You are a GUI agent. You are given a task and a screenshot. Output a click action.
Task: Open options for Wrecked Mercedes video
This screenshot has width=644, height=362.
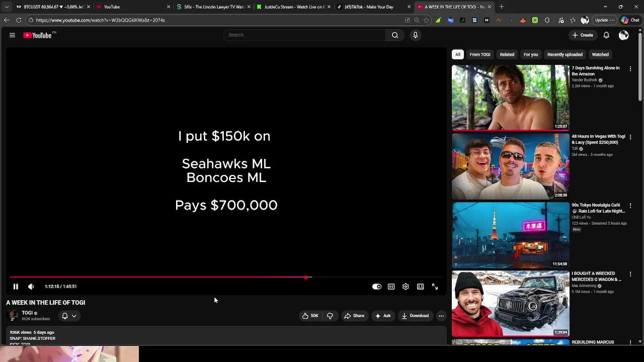[x=630, y=274]
